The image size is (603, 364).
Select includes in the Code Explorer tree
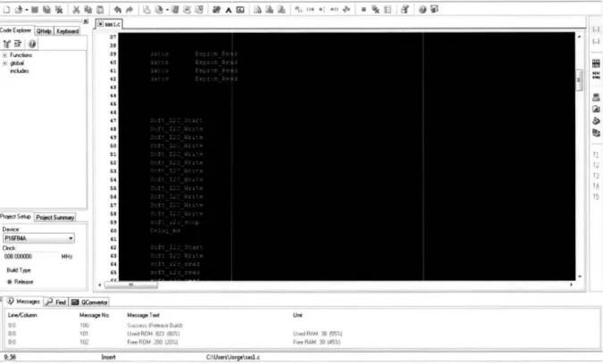(20, 71)
